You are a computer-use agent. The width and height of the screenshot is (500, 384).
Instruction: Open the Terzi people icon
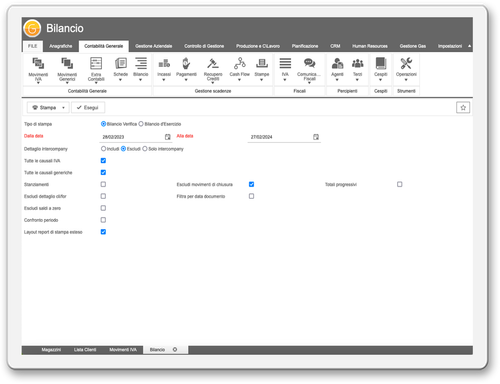pos(357,63)
